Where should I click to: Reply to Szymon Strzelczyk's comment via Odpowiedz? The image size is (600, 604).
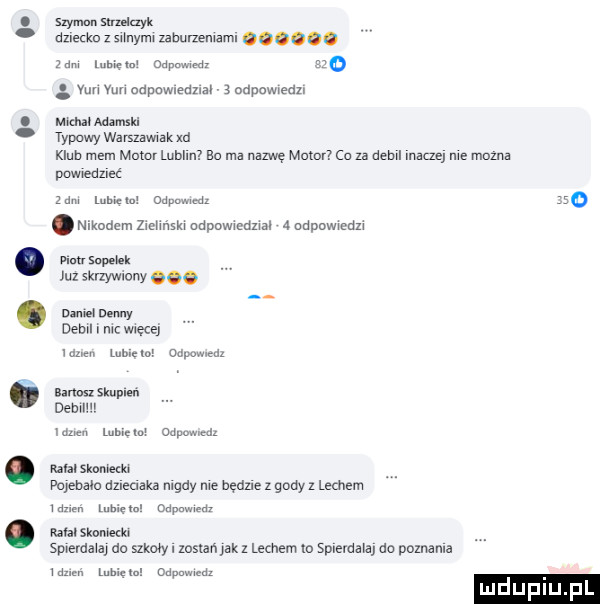point(181,65)
